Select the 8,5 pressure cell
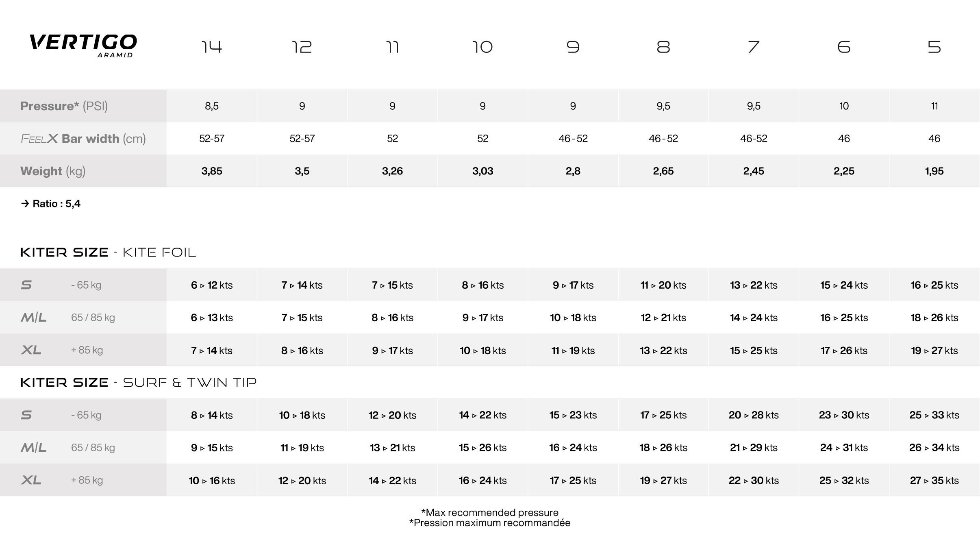The width and height of the screenshot is (980, 542). [x=212, y=106]
